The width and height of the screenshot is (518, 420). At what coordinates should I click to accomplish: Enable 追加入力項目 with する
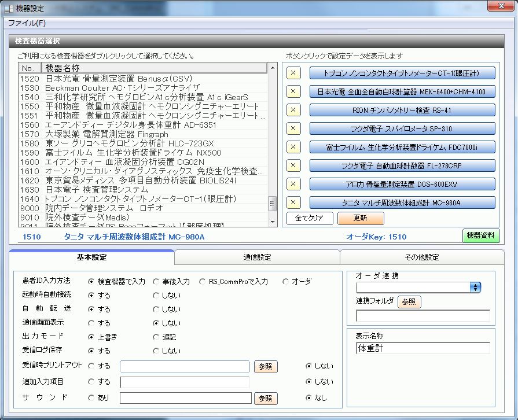point(91,382)
